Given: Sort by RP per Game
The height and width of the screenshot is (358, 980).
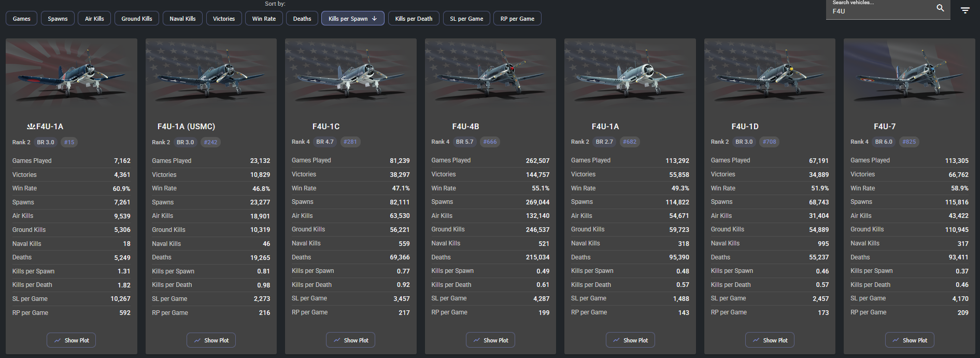Looking at the screenshot, I should click(x=517, y=19).
